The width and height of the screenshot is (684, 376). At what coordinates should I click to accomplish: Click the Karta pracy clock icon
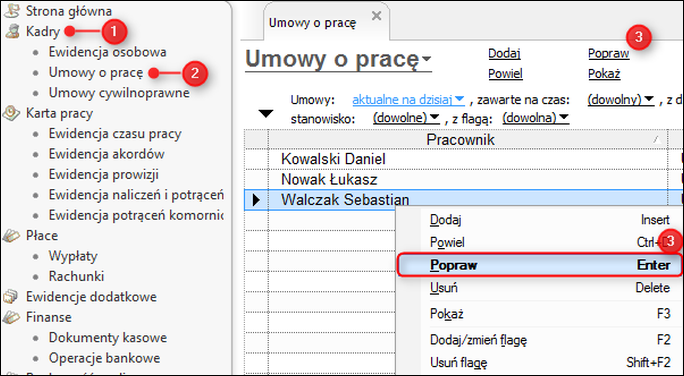point(11,113)
